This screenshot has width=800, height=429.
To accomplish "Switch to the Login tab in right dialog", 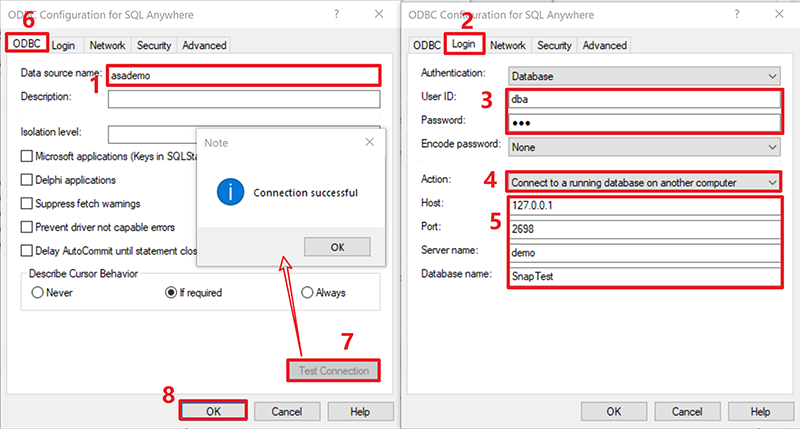I will pyautogui.click(x=462, y=45).
